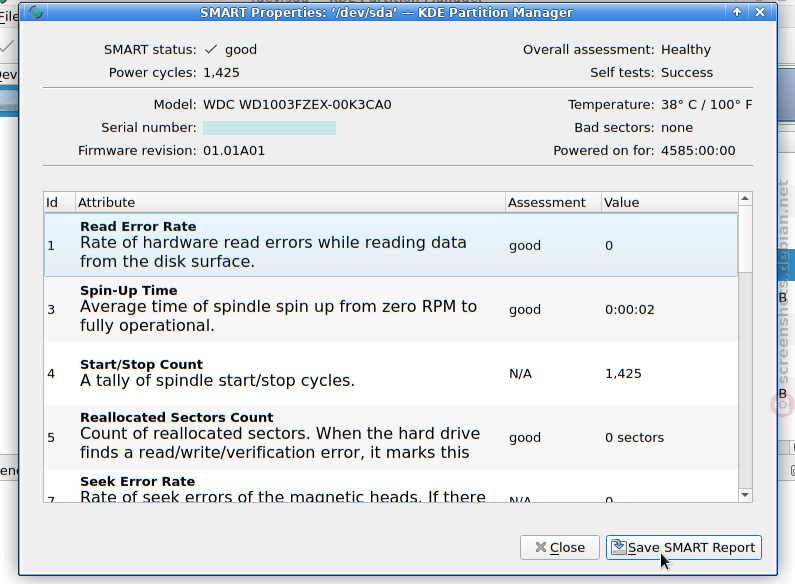Click the good assessment for Read Error Rate
795x584 pixels.
[x=525, y=246]
